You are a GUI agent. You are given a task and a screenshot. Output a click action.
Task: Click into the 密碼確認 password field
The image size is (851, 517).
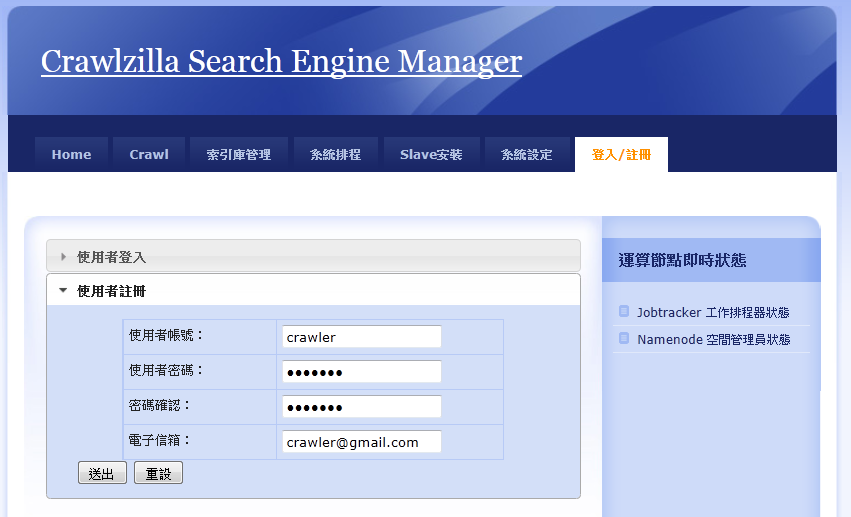[361, 407]
